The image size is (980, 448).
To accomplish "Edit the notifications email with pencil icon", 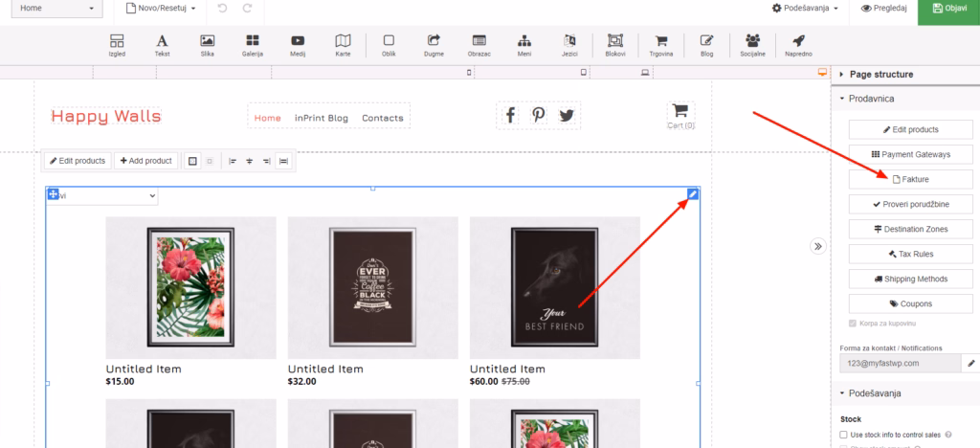I will (x=971, y=363).
